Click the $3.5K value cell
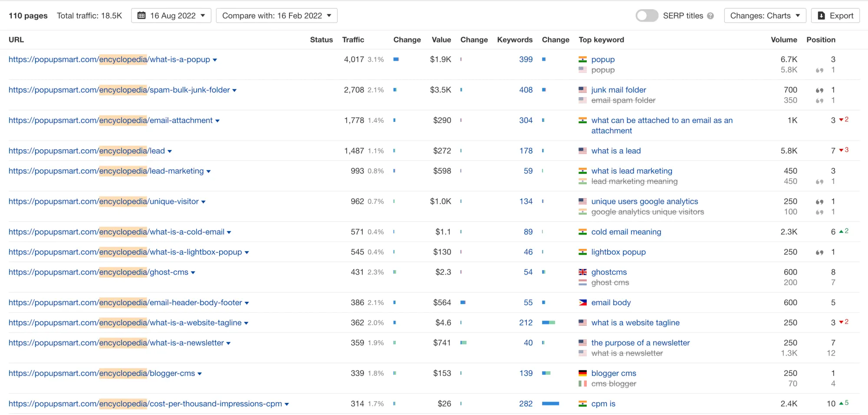This screenshot has width=868, height=415. click(441, 90)
